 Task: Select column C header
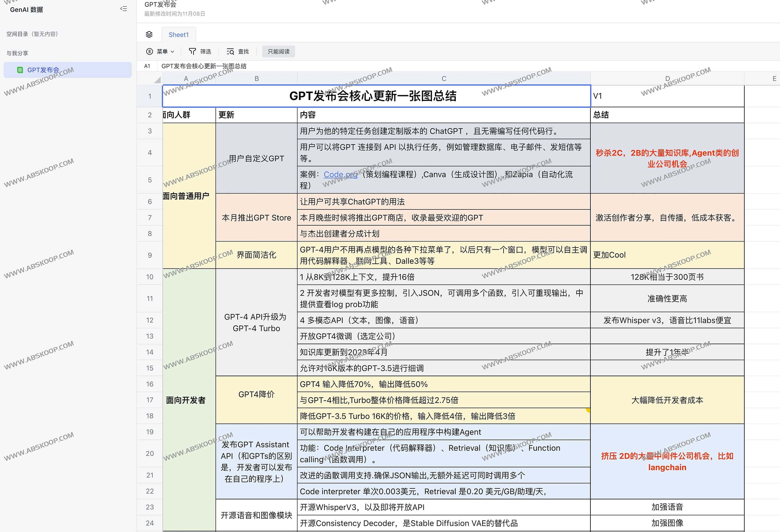coord(443,79)
